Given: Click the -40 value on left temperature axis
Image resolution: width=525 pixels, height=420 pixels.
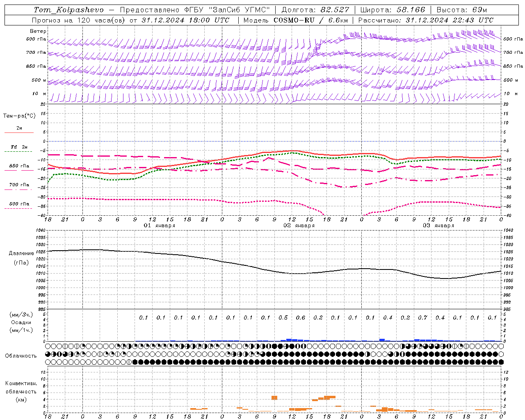Looking at the screenshot, I should coord(42,216).
